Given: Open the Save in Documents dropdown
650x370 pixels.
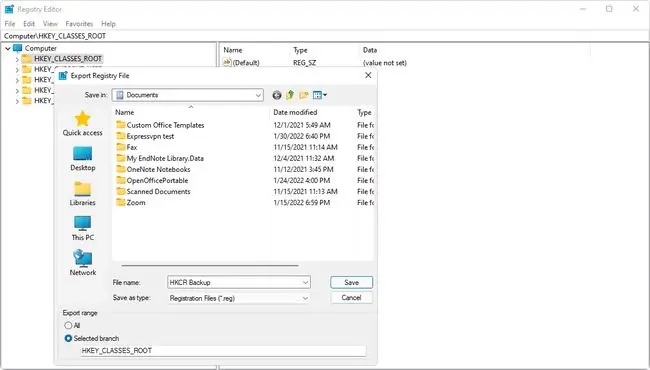Looking at the screenshot, I should (x=188, y=95).
